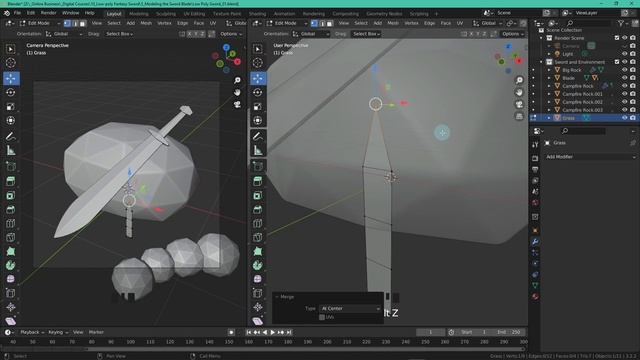This screenshot has width=640, height=360.
Task: Toggle Render Scene collection exclude checkbox
Action: point(617,38)
